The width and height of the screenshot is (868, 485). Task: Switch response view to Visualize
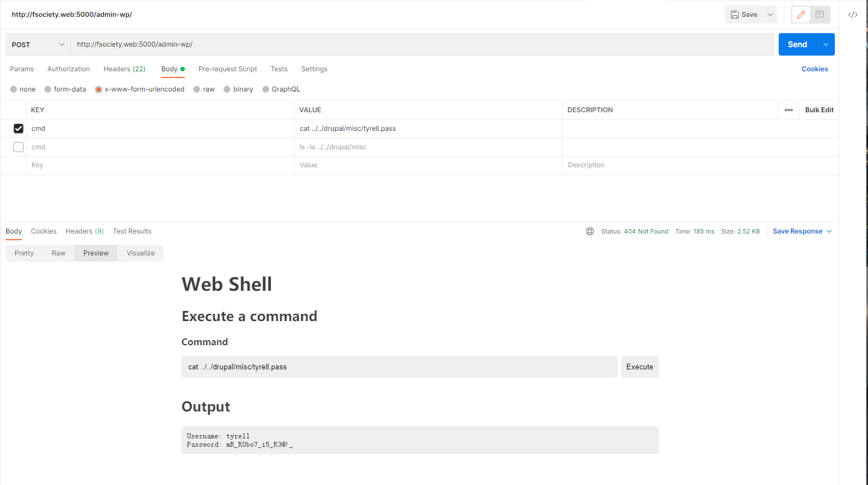click(140, 253)
